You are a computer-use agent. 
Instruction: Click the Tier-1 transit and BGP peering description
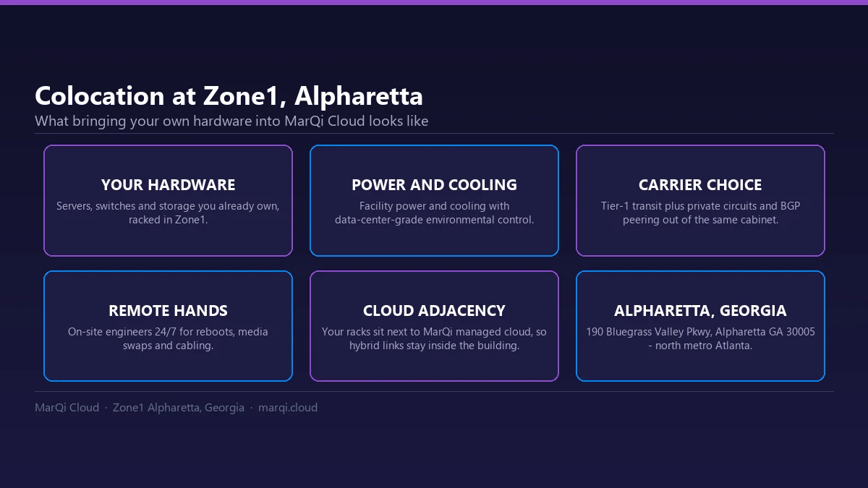(700, 213)
